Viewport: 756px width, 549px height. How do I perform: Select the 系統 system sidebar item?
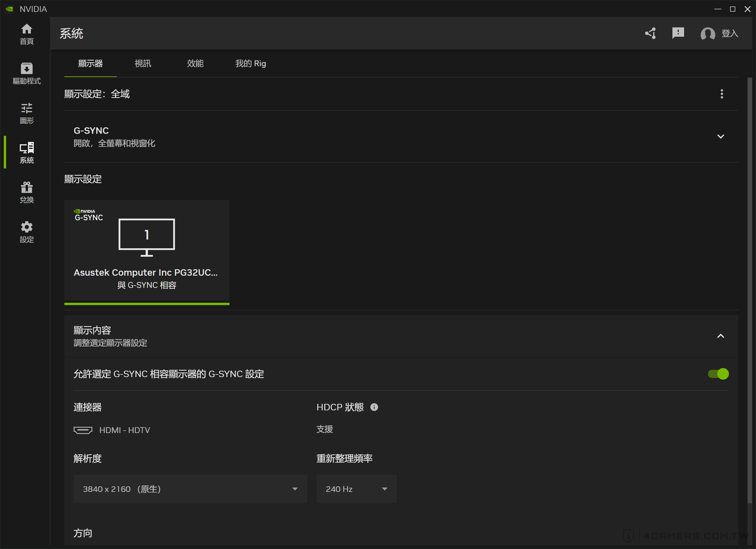coord(27,153)
